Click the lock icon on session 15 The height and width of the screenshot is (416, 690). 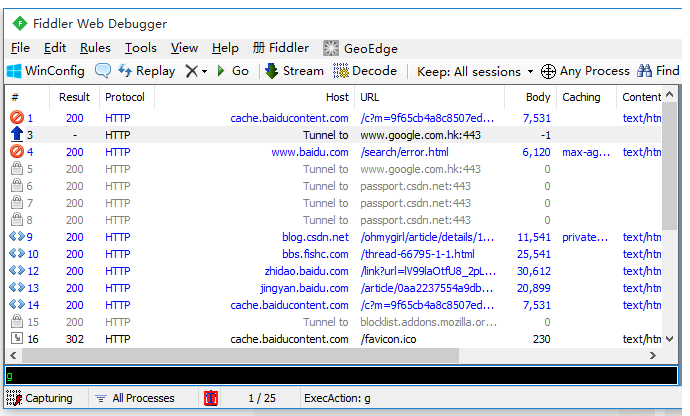tap(17, 321)
